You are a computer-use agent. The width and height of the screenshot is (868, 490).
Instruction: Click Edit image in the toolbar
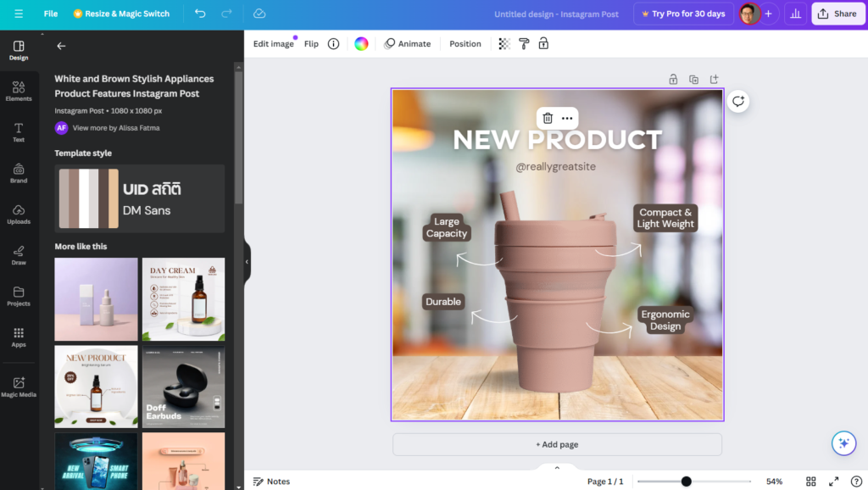point(274,44)
